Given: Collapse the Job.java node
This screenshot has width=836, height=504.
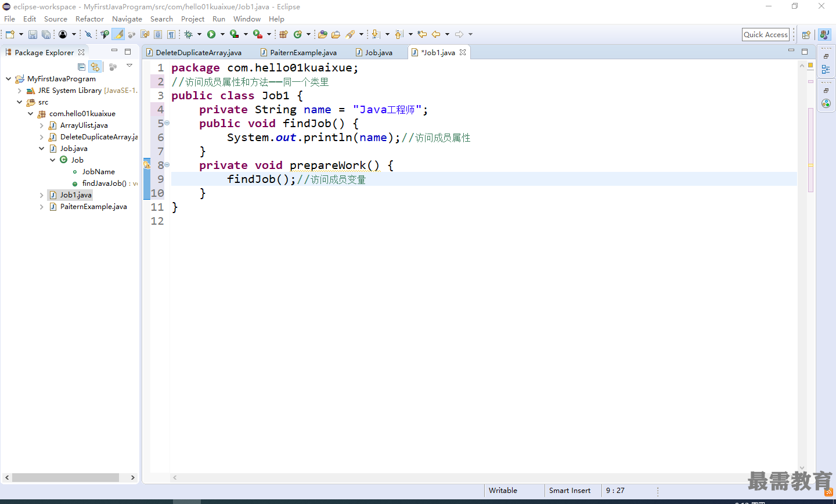Looking at the screenshot, I should pos(41,148).
